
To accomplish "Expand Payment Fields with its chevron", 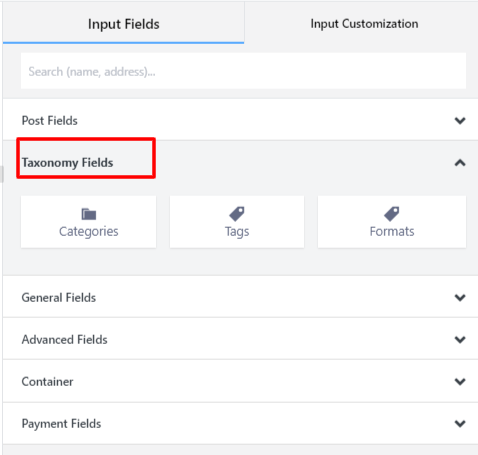I will (460, 423).
